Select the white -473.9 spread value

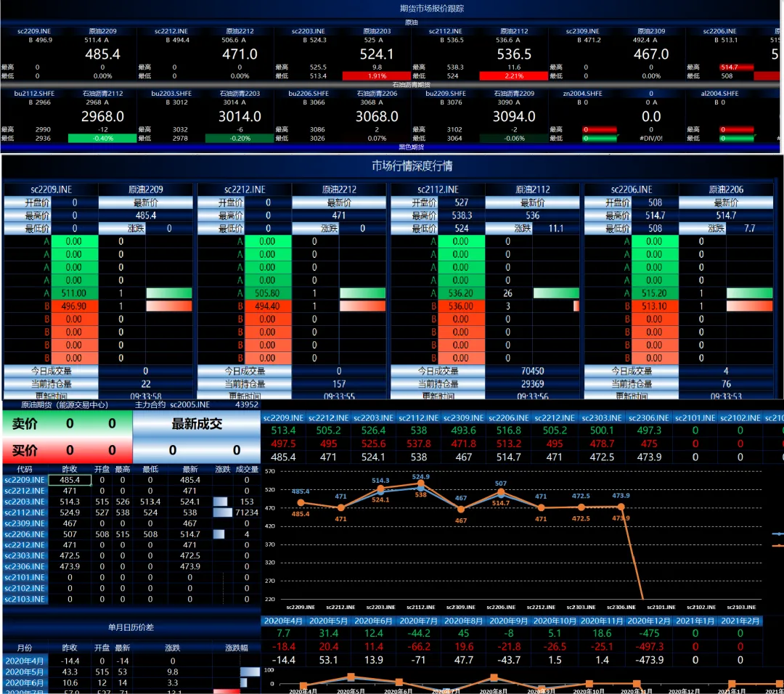pyautogui.click(x=648, y=660)
